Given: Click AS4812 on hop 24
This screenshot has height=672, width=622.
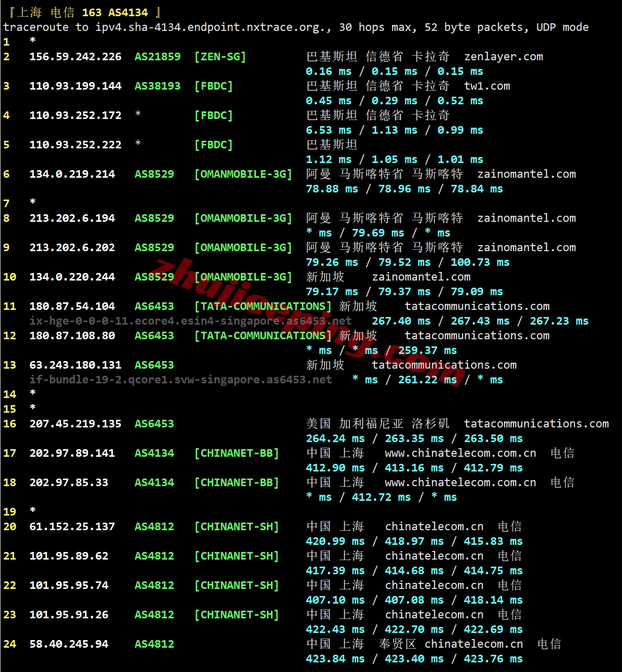Looking at the screenshot, I should coord(154,644).
